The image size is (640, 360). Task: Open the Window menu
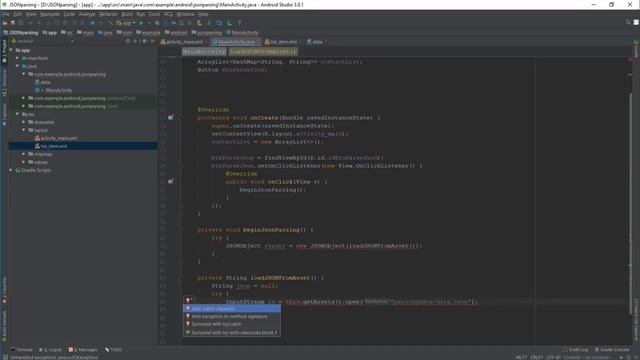(x=185, y=14)
